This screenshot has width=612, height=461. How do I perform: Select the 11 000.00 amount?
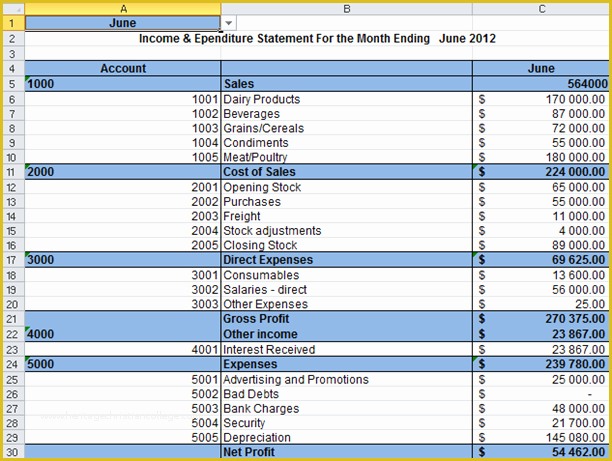tap(541, 216)
